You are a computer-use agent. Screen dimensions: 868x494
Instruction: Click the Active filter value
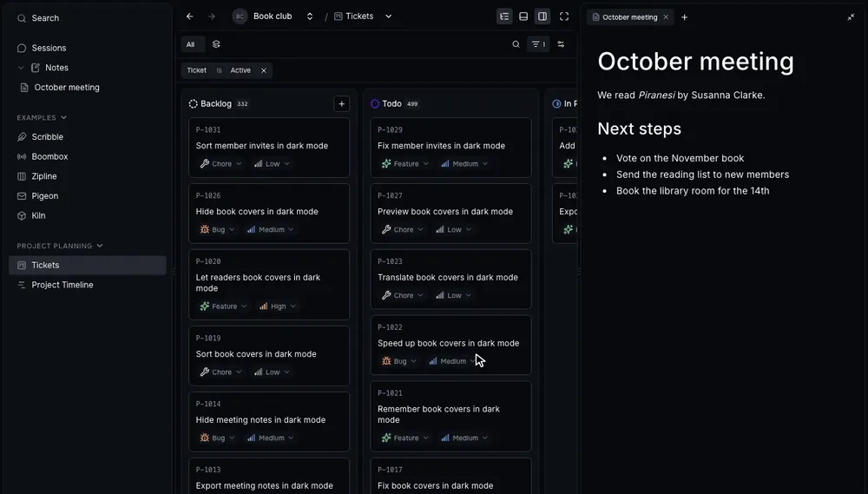[240, 70]
